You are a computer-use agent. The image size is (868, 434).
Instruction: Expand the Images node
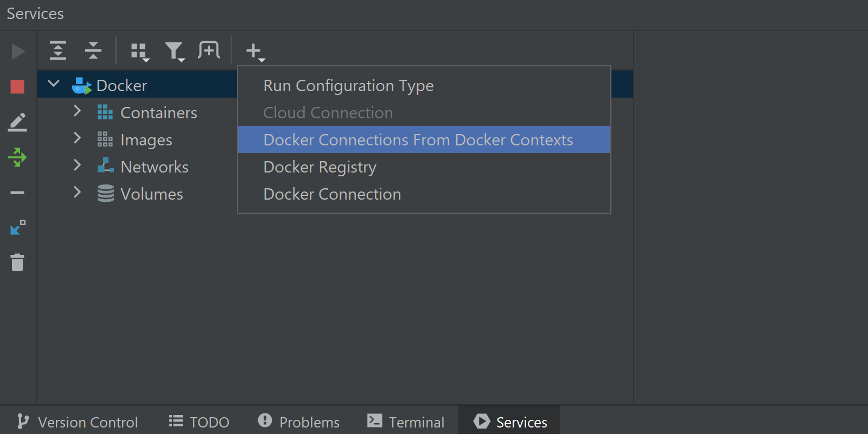[77, 138]
